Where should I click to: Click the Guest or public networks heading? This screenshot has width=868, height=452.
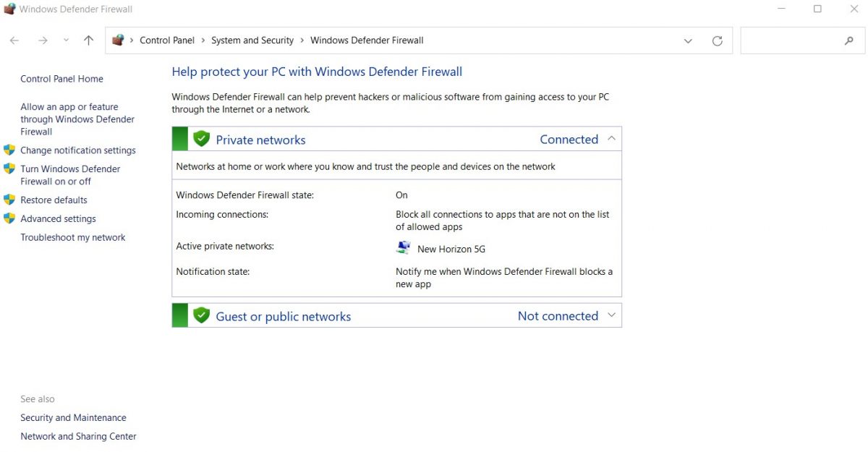point(284,317)
